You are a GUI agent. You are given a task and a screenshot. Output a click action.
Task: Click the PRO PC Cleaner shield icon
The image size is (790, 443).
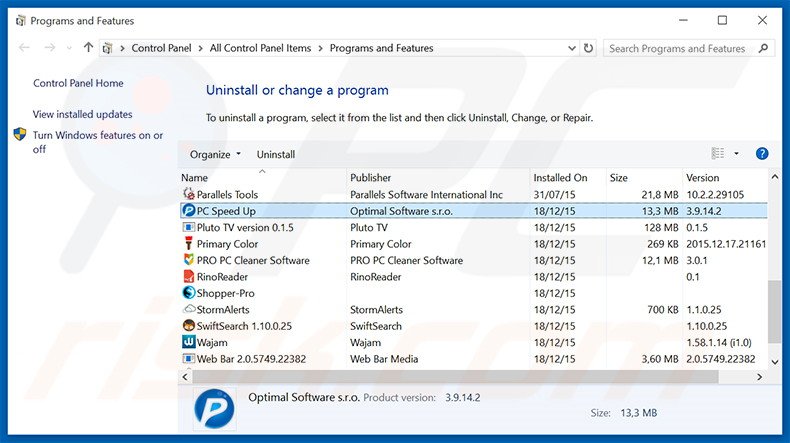click(188, 260)
